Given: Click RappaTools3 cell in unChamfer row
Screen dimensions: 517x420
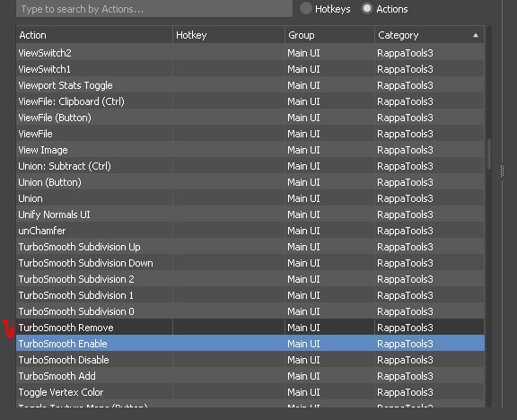Looking at the screenshot, I should (x=430, y=231).
